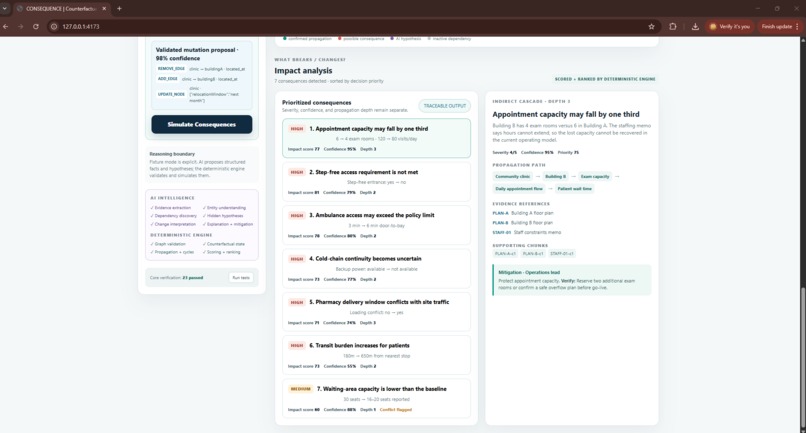806x433 pixels.
Task: Reload the page with the refresh icon
Action: pyautogui.click(x=35, y=26)
